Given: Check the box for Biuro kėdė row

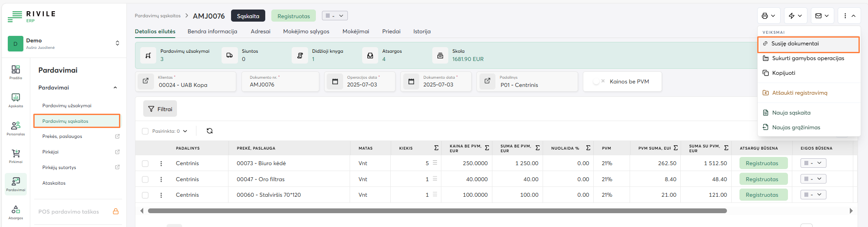Looking at the screenshot, I should 145,163.
